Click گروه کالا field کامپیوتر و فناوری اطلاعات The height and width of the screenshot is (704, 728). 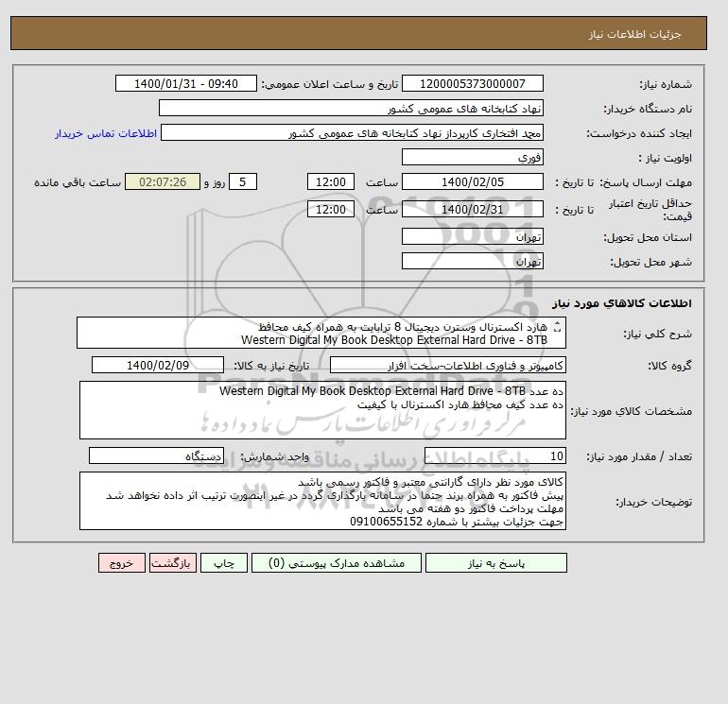click(447, 365)
